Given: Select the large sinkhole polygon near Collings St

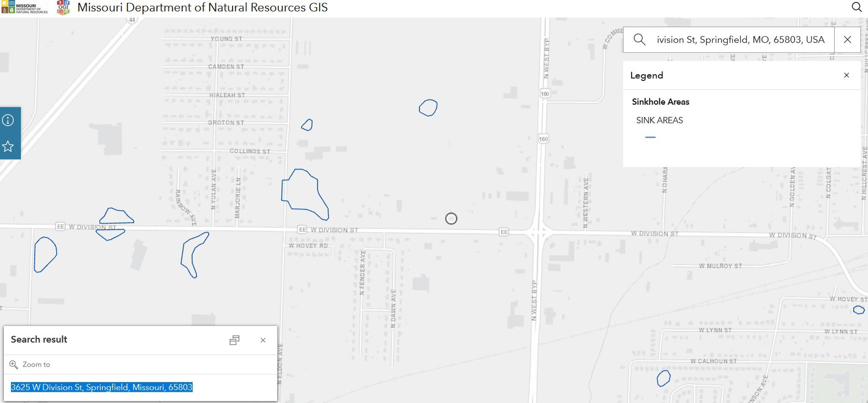Looking at the screenshot, I should [303, 192].
